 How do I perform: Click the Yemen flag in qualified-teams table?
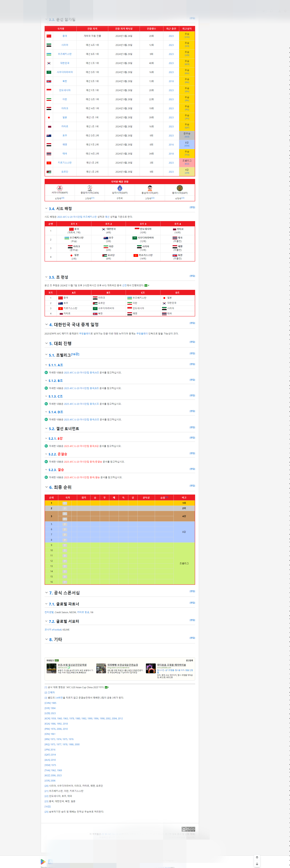[49, 145]
